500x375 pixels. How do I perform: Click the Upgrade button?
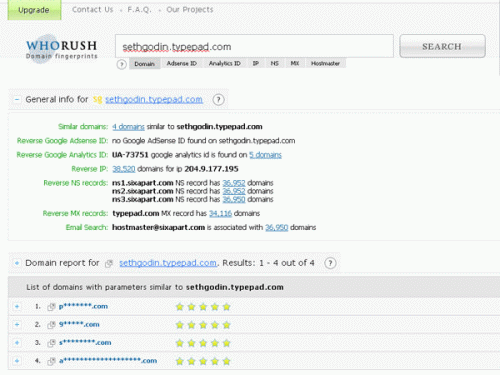pyautogui.click(x=34, y=10)
